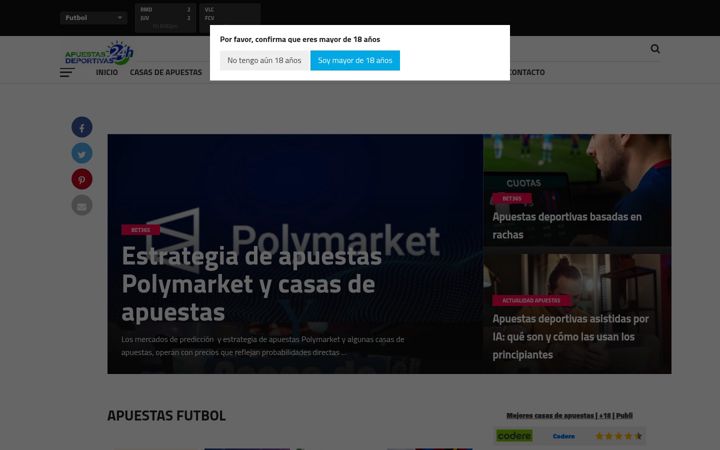The height and width of the screenshot is (450, 720).
Task: Open Apuestas deportivas asistidas por IA article
Action: click(571, 337)
